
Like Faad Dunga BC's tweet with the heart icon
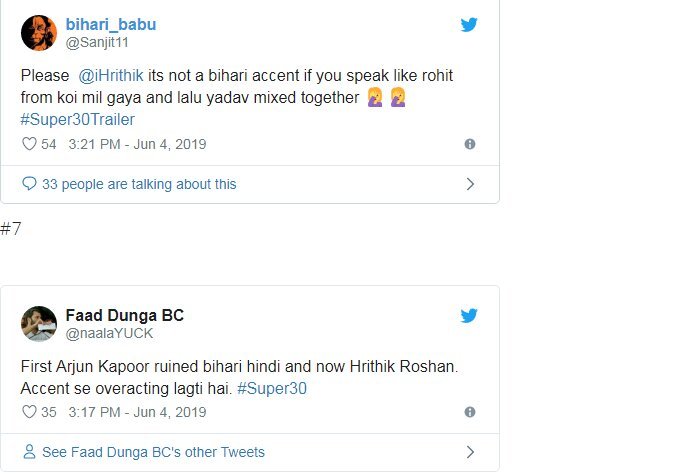click(x=29, y=412)
